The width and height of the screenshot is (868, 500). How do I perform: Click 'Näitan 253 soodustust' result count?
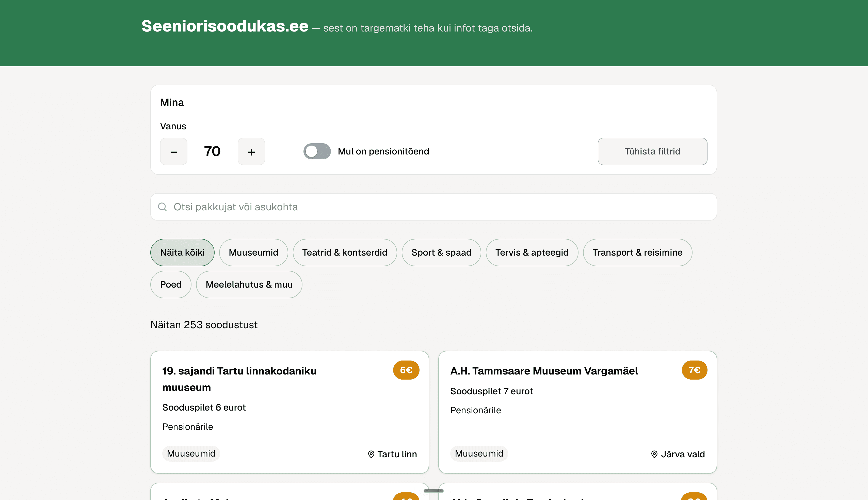tap(204, 324)
